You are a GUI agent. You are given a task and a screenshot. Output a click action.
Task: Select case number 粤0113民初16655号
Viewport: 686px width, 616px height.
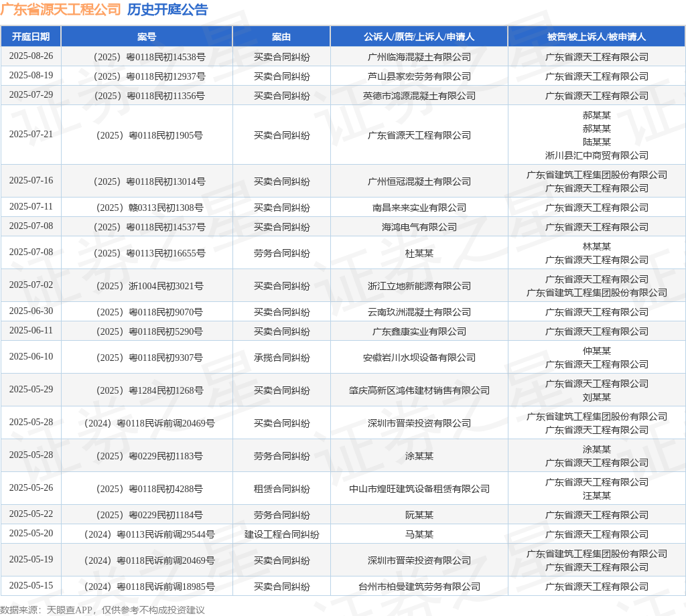click(149, 253)
